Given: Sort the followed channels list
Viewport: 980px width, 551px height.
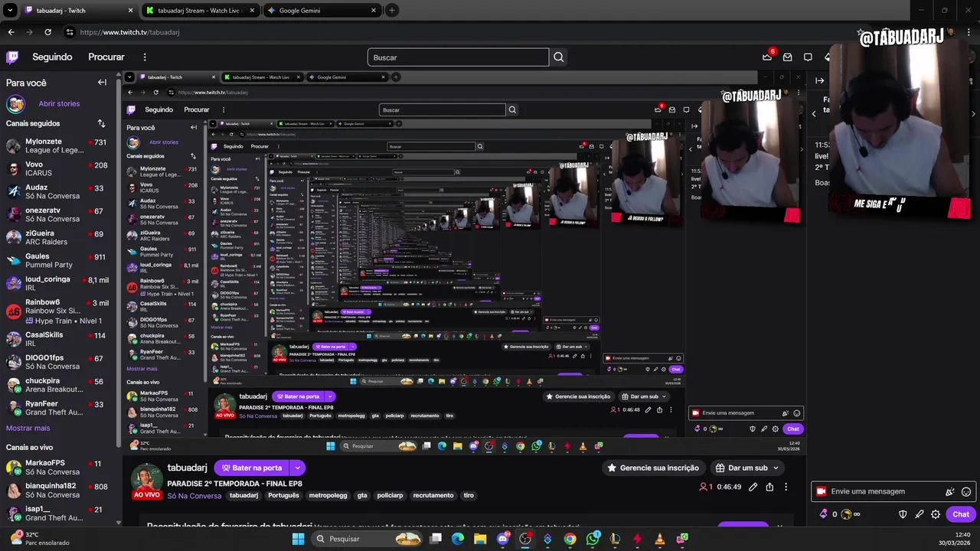Looking at the screenshot, I should pyautogui.click(x=101, y=123).
